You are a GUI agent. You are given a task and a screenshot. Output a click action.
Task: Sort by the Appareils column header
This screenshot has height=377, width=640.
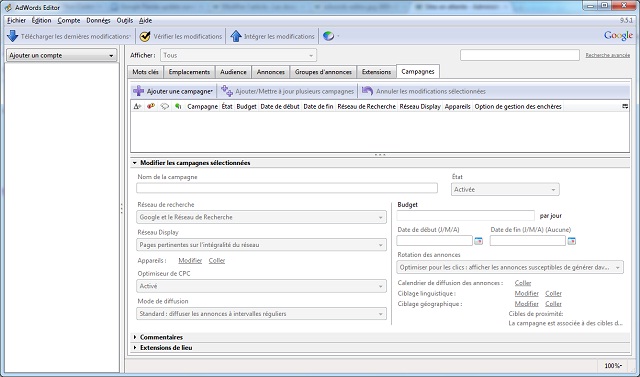pos(458,106)
